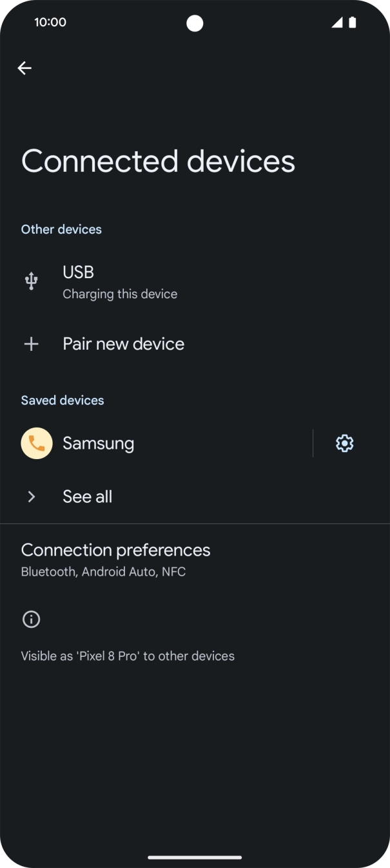Tap the Connected devices page title
The image size is (390, 868).
coord(158,161)
